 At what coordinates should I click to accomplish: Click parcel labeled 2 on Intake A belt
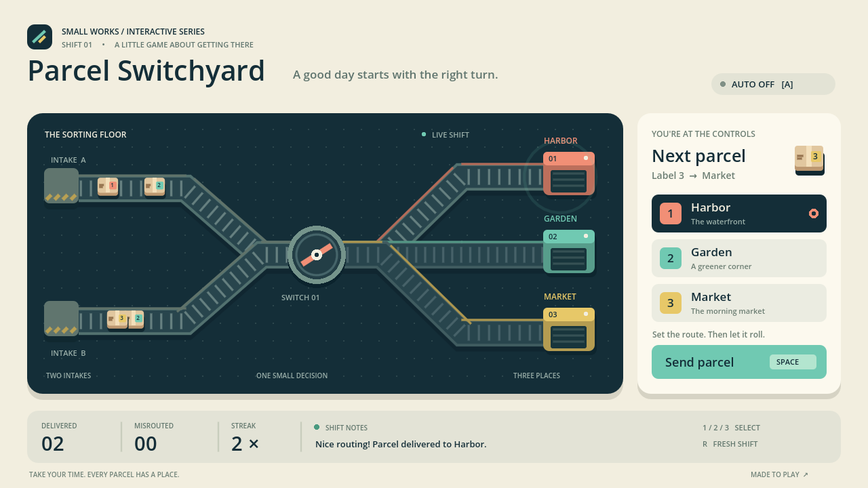[x=155, y=186]
